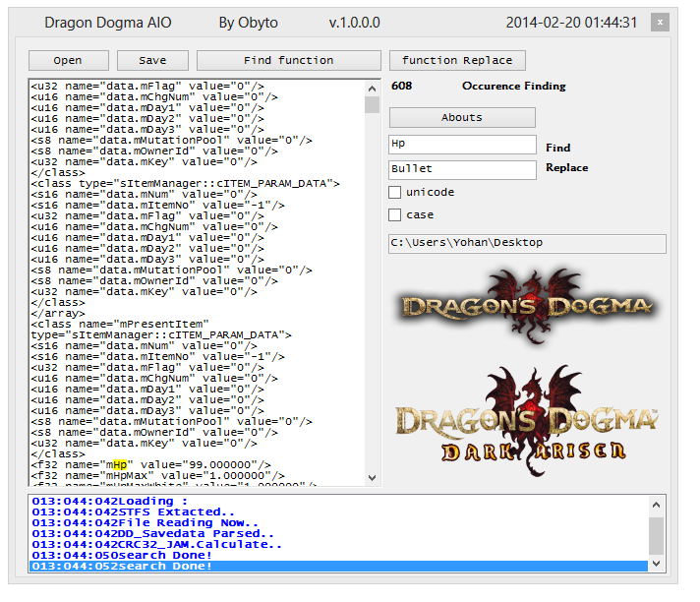Screen dimensions: 700x602
Task: Click the log panel scroll down arrow
Action: coord(657,565)
